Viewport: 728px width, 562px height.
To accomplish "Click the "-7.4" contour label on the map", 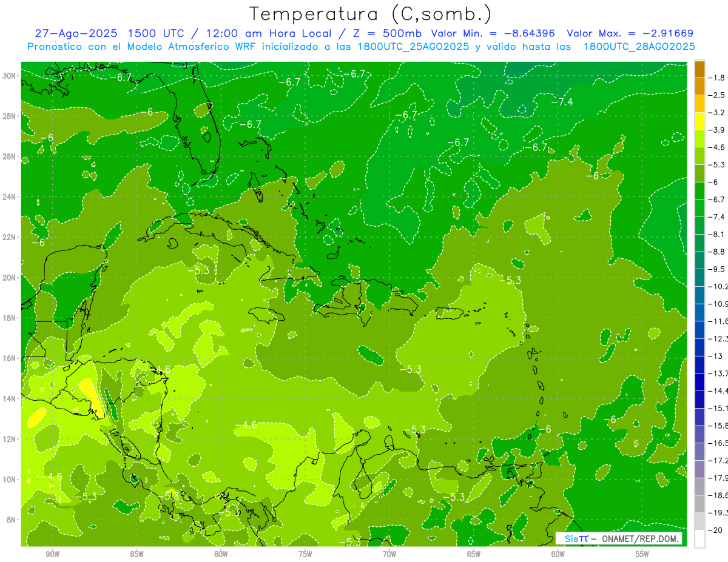I will 562,101.
